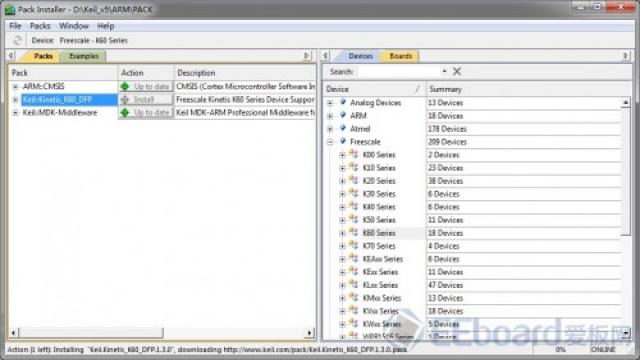
Task: Open the search history dropdown arrow
Action: 444,71
